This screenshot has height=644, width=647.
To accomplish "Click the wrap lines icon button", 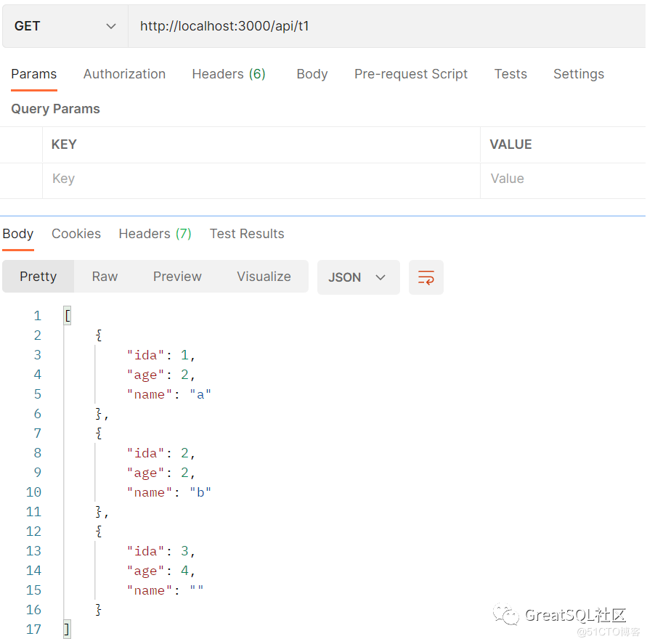I will coord(426,277).
